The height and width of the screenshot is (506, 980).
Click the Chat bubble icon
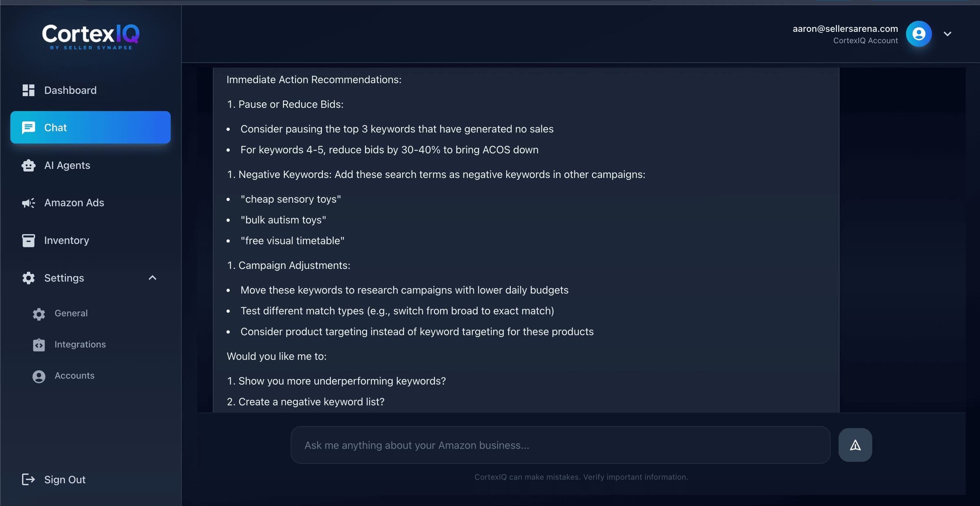coord(28,128)
